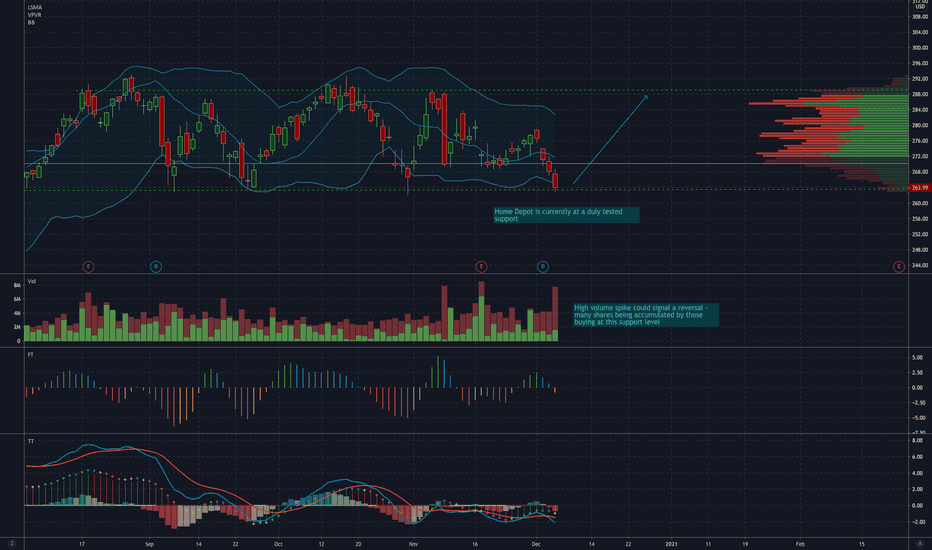Click the Sep label on the time axis
This screenshot has width=932, height=550.
[x=149, y=544]
